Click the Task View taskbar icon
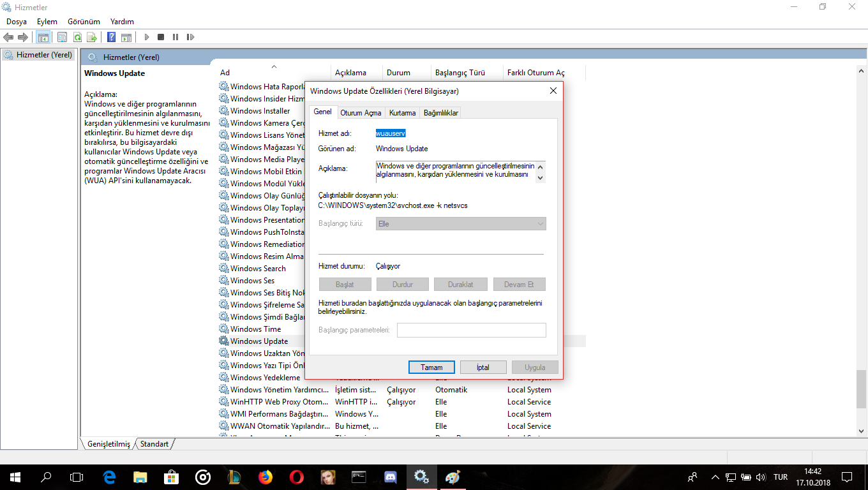Screen dimensions: 868x490 point(77,477)
